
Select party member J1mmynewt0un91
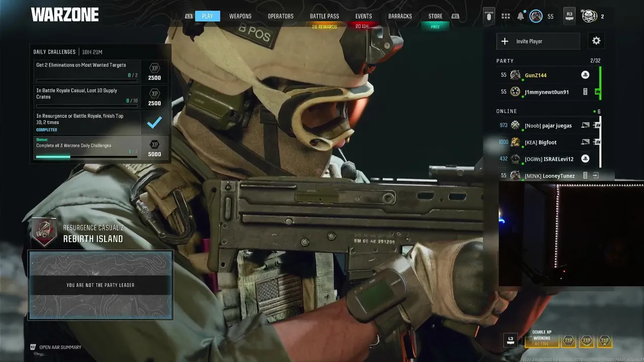[548, 92]
